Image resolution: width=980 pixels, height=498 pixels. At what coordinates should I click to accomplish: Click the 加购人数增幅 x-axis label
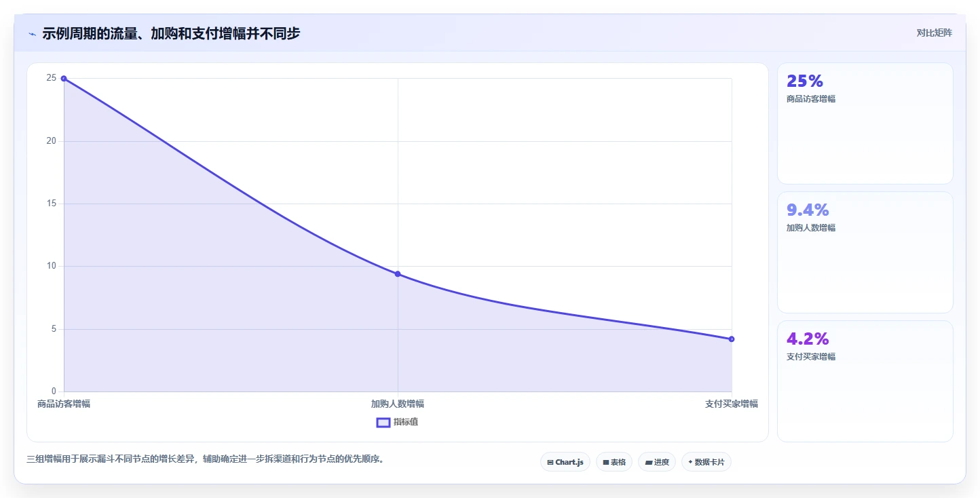coord(398,404)
